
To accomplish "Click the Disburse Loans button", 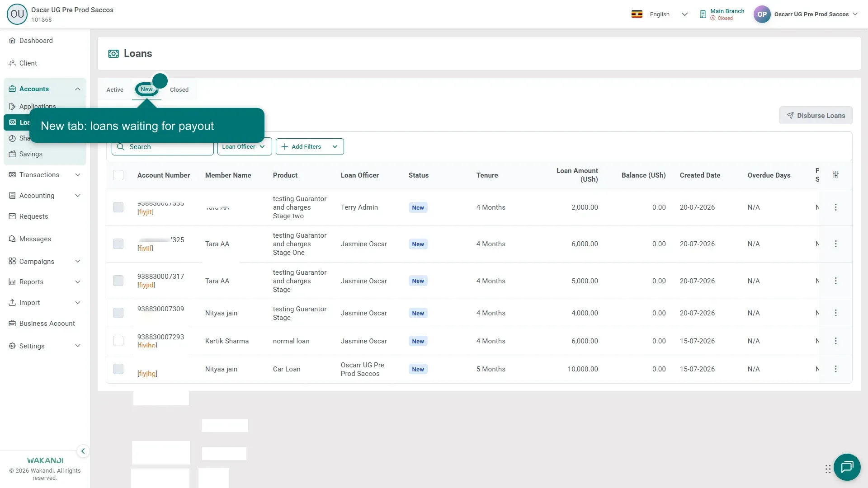I will (816, 116).
